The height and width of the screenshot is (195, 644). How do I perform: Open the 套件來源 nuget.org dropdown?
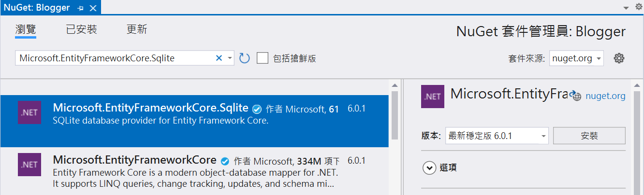576,58
